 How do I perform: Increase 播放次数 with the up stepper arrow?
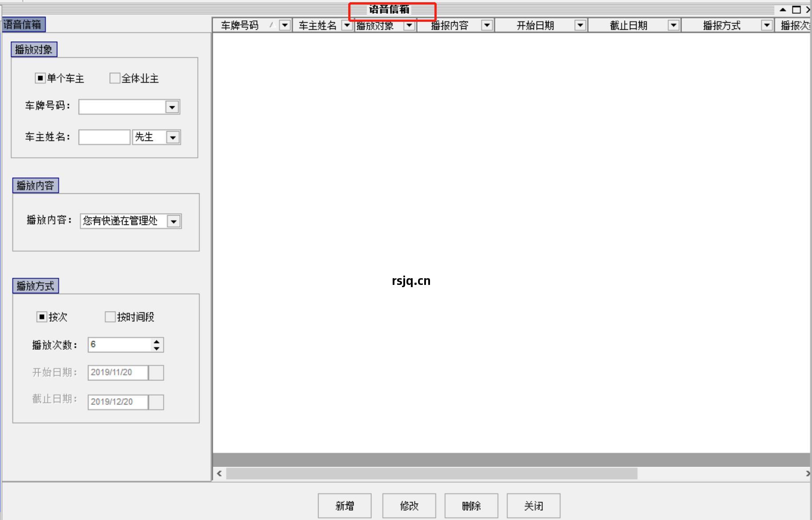coord(156,342)
